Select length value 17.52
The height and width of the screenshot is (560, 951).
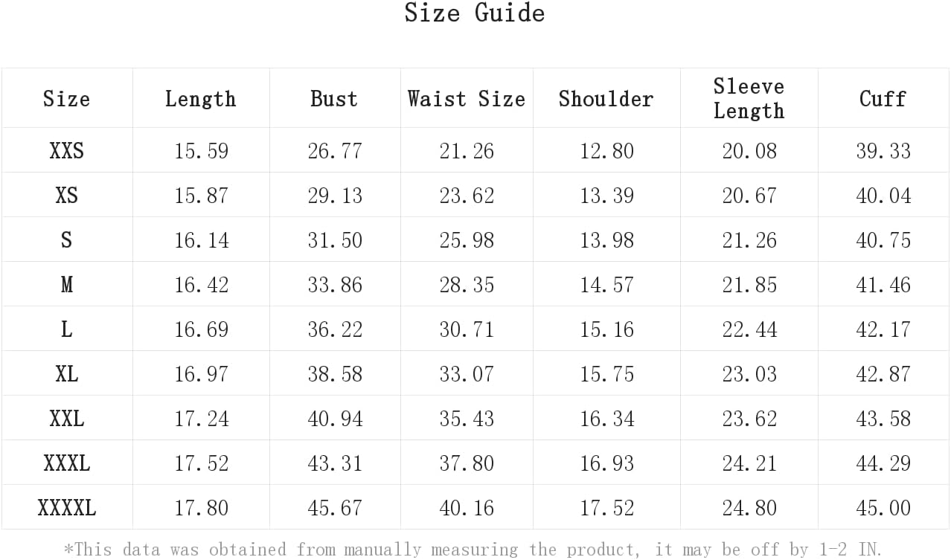point(202,463)
